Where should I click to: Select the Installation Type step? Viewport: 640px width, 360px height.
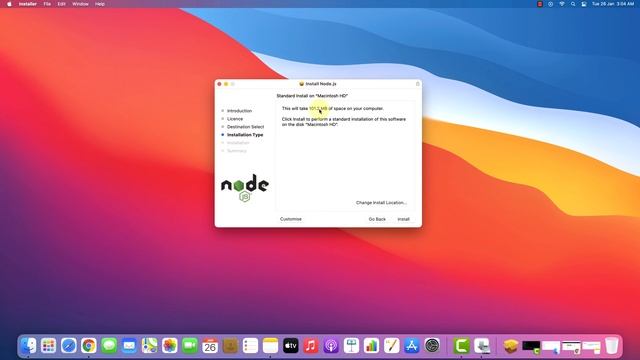[245, 135]
